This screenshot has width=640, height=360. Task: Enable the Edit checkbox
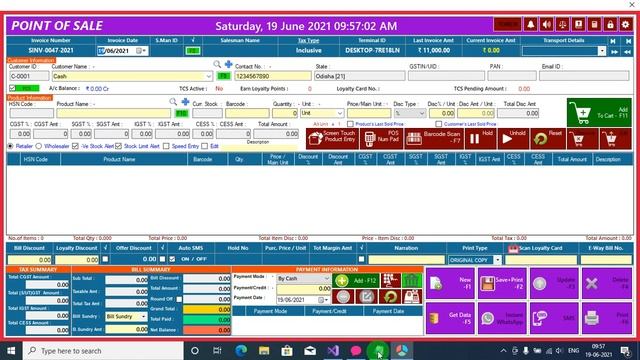click(x=204, y=146)
